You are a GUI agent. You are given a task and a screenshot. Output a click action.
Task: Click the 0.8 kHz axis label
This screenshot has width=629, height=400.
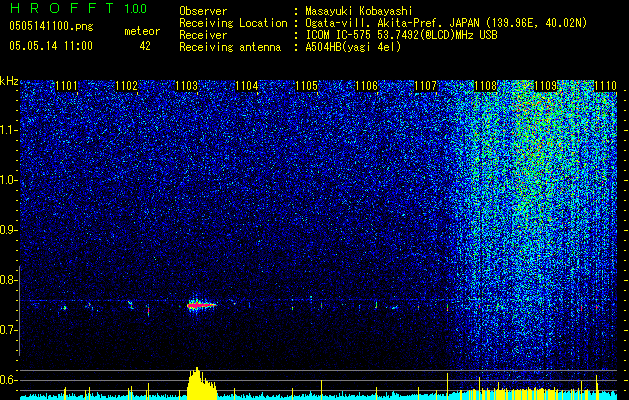pos(10,280)
